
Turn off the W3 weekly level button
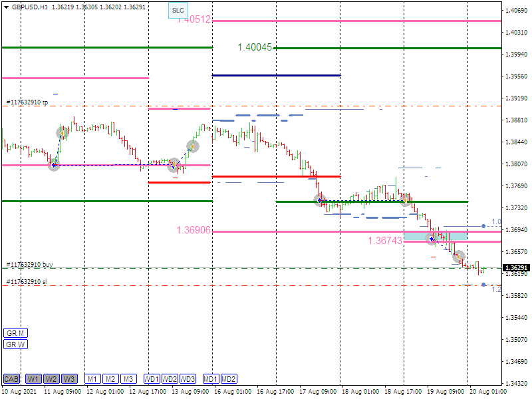pyautogui.click(x=69, y=379)
